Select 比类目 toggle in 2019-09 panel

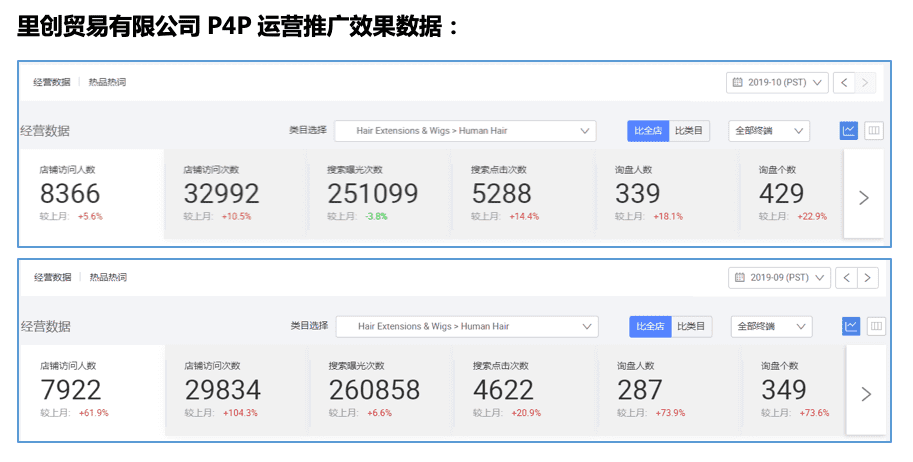pos(692,327)
